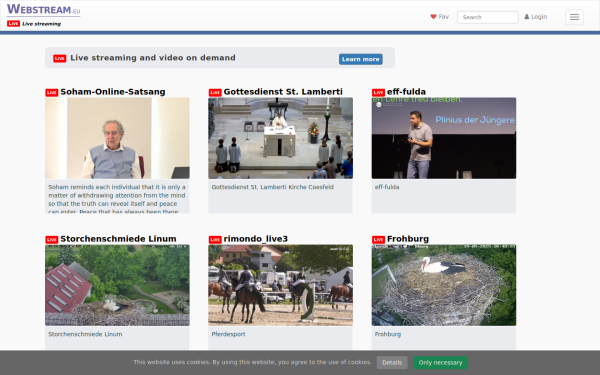600x375 pixels.
Task: Click the Webstream.eu logo
Action: tap(44, 9)
